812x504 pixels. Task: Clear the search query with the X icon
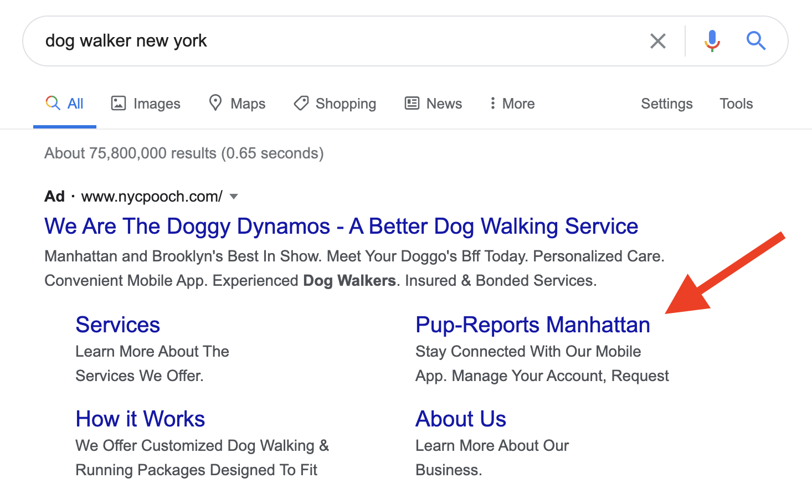tap(657, 41)
